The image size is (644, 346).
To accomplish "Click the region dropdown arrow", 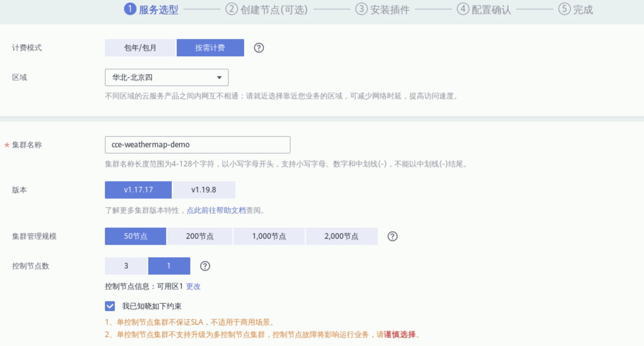I will coord(219,77).
